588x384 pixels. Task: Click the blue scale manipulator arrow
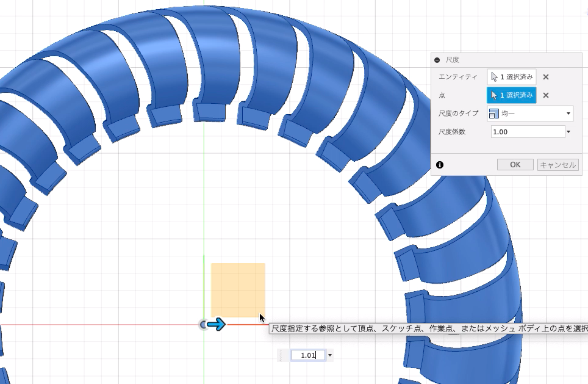[217, 324]
